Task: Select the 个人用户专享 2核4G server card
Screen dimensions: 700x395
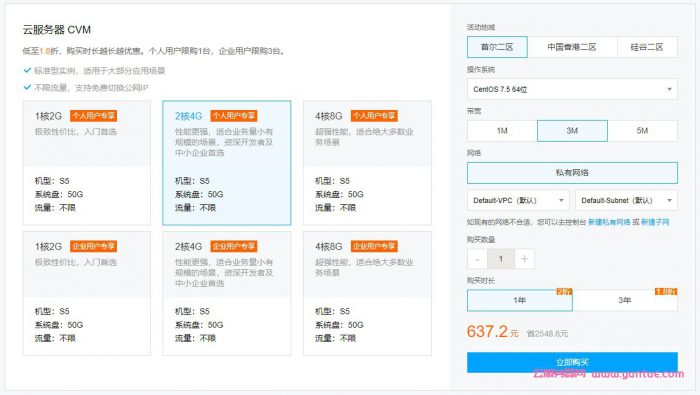Action: 227,163
